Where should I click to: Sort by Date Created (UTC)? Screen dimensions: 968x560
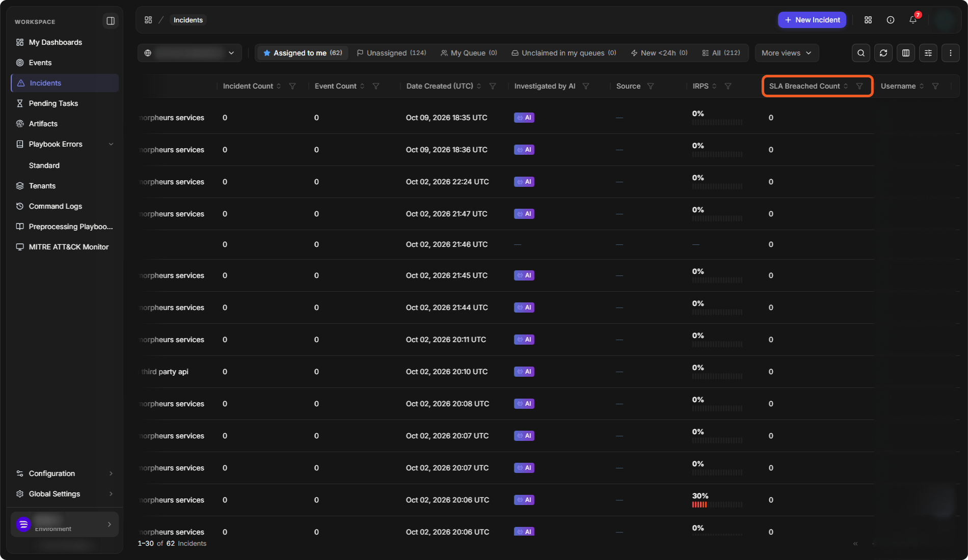coord(479,86)
